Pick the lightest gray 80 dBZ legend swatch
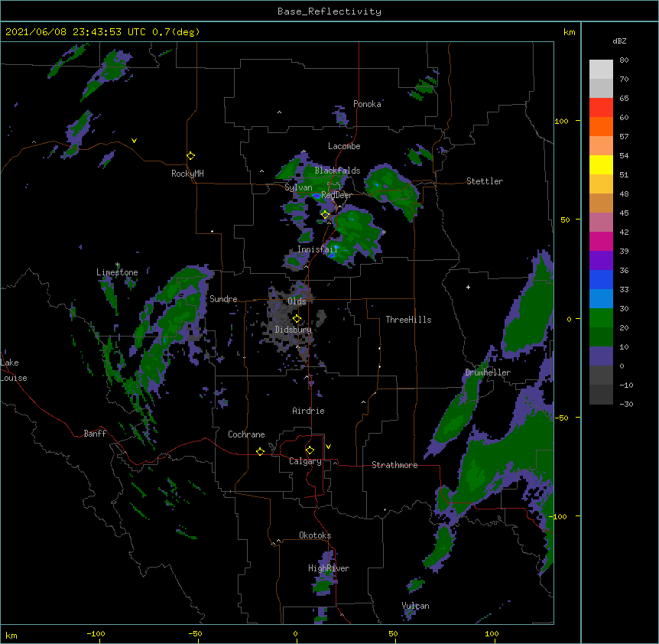The height and width of the screenshot is (644, 659). click(x=601, y=69)
